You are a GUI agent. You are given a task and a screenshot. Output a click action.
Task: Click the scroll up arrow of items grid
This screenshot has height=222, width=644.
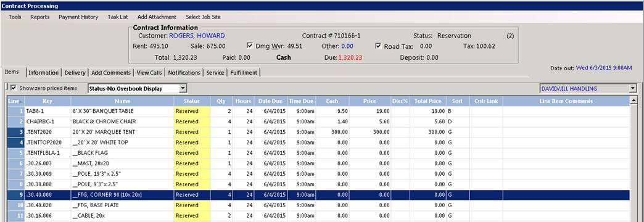[634, 100]
